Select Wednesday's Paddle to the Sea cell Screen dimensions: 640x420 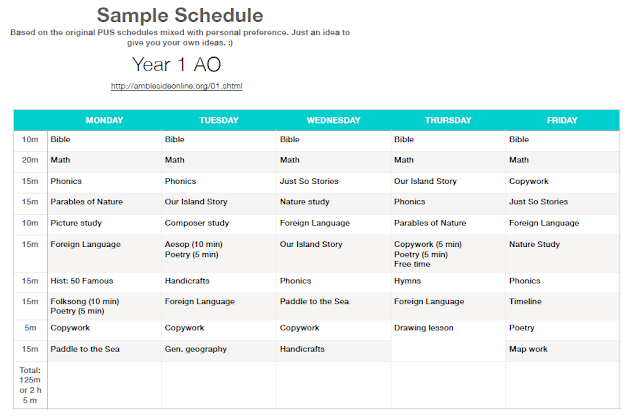point(333,306)
